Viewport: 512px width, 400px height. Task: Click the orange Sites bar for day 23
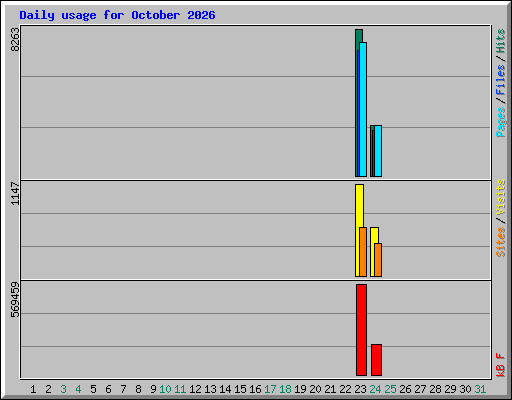tap(363, 252)
